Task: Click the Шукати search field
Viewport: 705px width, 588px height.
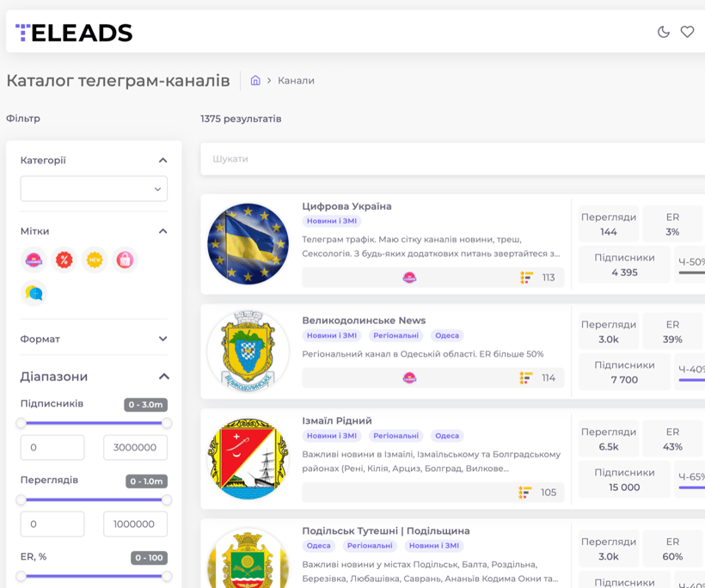Action: click(453, 159)
